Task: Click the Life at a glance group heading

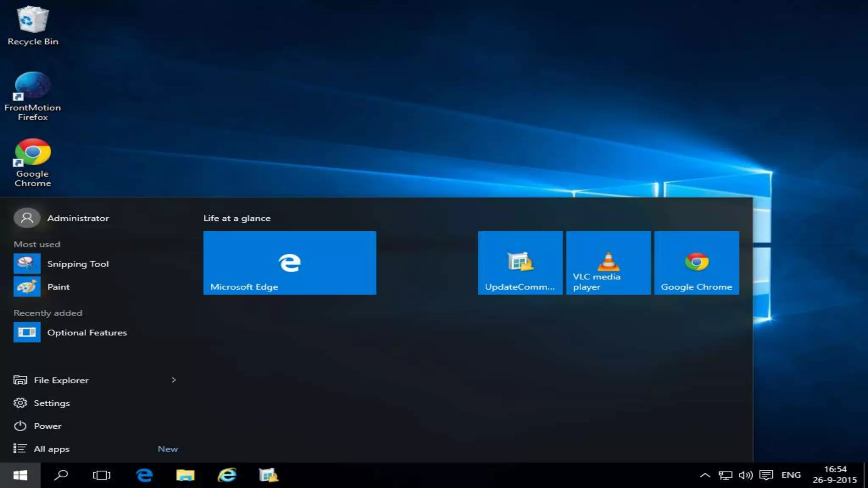Action: pyautogui.click(x=237, y=218)
